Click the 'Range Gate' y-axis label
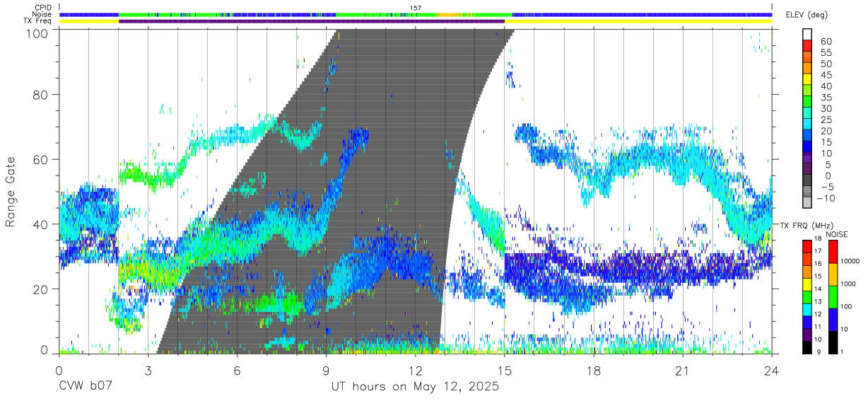Screen dimensions: 868x401 pos(11,191)
